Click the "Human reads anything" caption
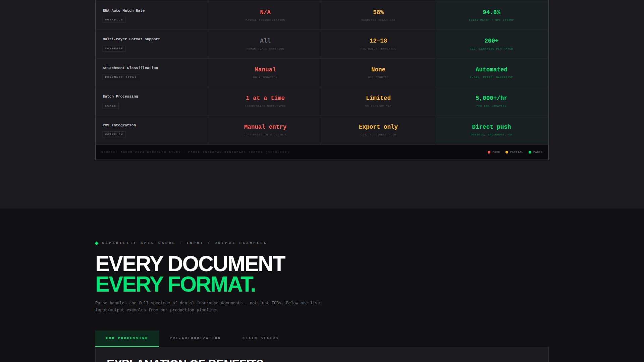Screen dimensions: 644x362 (265, 49)
